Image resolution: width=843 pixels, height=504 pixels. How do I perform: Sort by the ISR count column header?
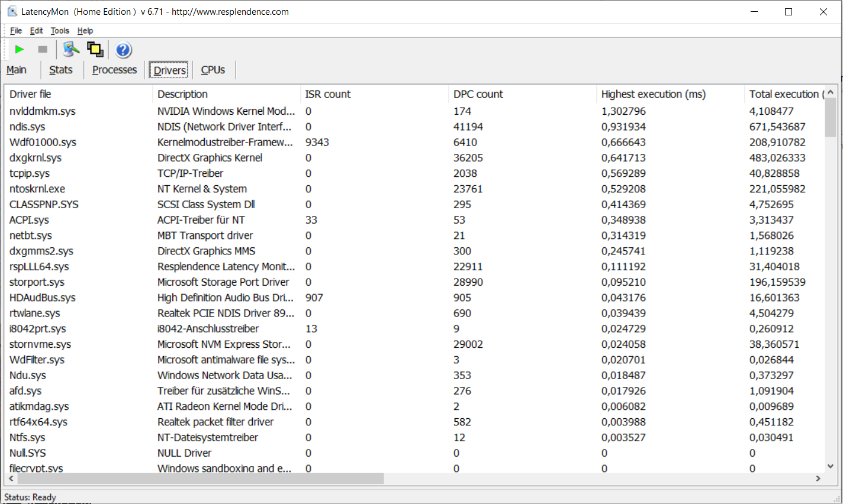374,94
